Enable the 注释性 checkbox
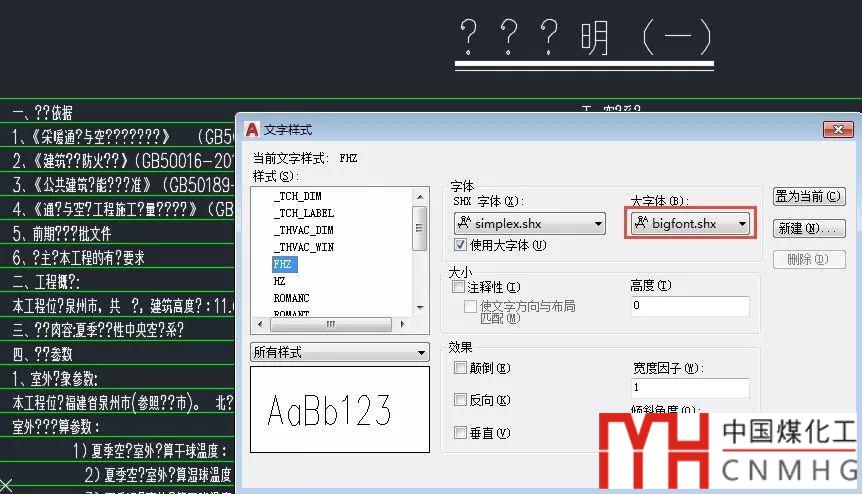The image size is (862, 494). tap(459, 287)
